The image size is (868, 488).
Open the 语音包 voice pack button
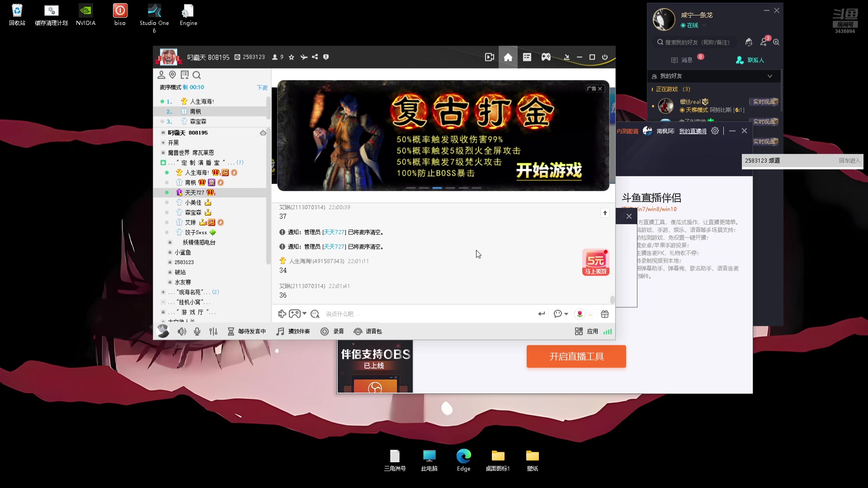pyautogui.click(x=368, y=332)
